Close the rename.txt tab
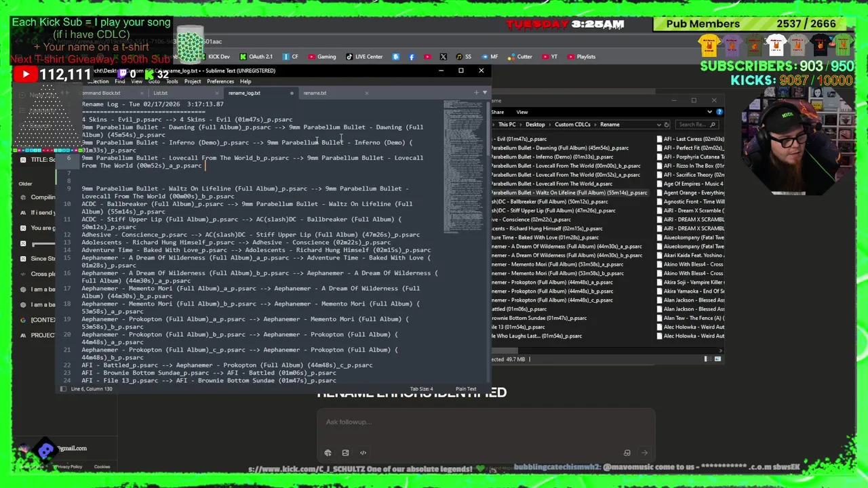The height and width of the screenshot is (488, 868). (x=367, y=93)
